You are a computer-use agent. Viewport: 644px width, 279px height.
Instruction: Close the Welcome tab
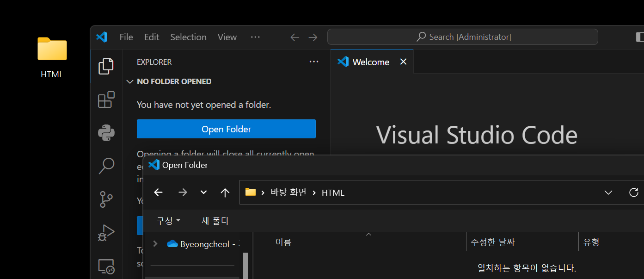[403, 62]
